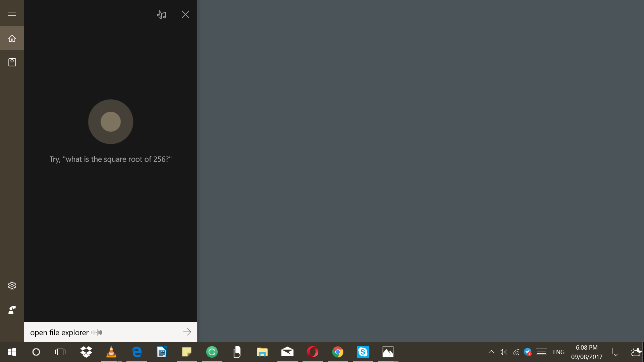Click the weather cloud tray icon
644x362 pixels.
coord(636,352)
